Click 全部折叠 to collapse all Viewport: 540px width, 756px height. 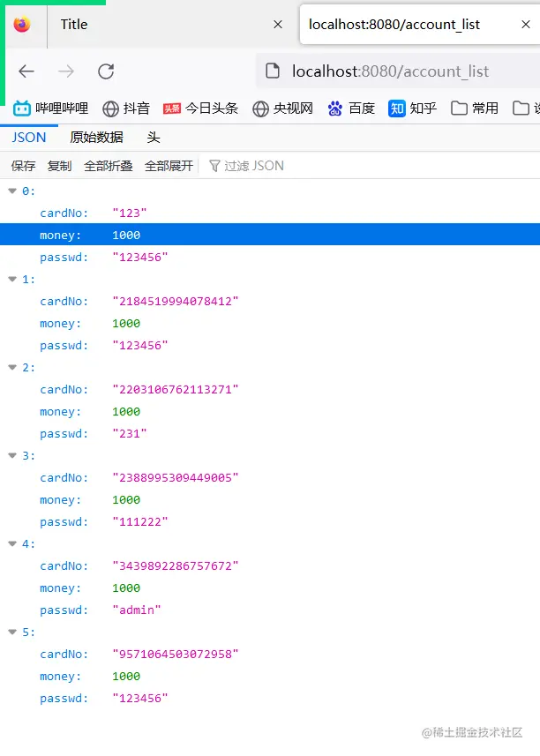click(108, 166)
